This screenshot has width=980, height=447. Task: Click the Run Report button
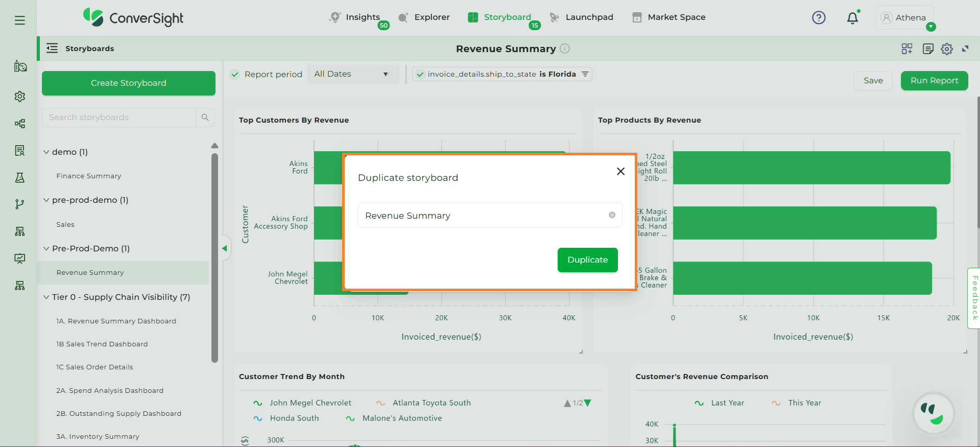[x=934, y=81]
